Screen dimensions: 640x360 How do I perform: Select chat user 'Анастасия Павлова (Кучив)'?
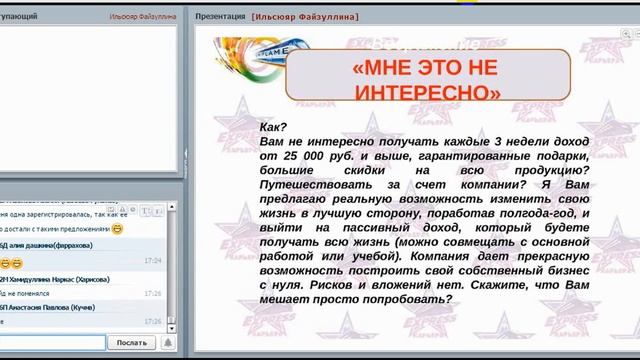click(51, 307)
